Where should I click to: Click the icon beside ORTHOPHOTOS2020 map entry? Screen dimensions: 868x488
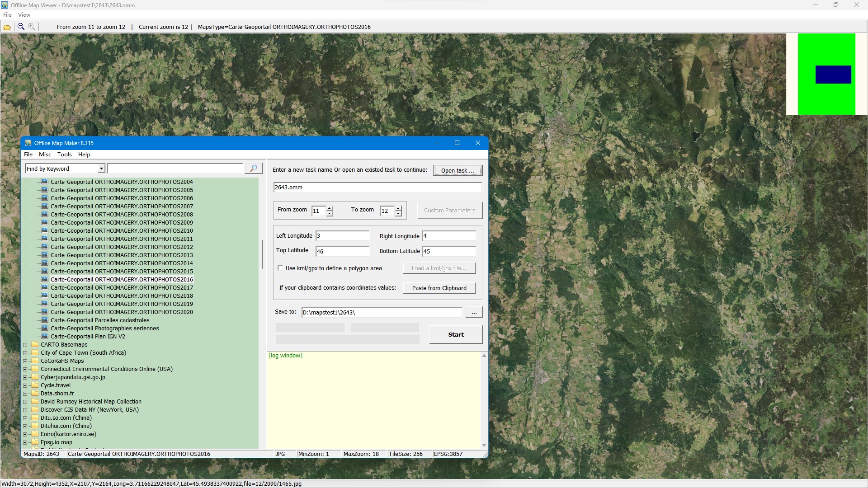[x=45, y=312]
